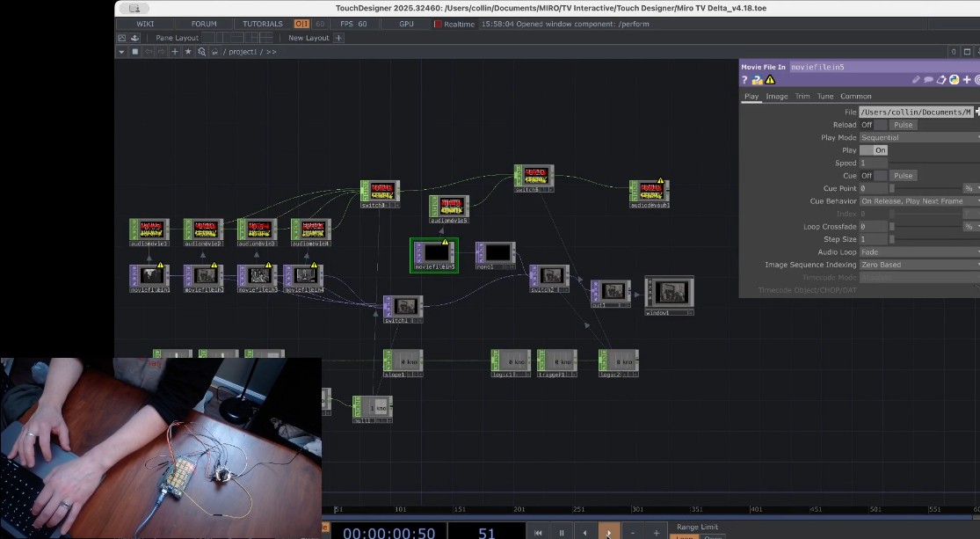Click the Cue Pulse button

[x=904, y=176]
